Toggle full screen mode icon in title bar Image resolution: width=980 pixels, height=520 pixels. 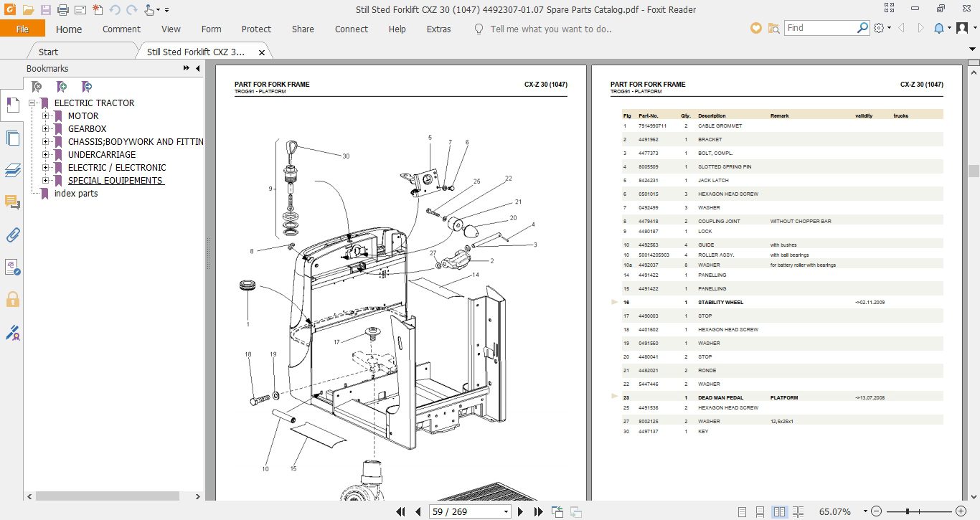890,9
